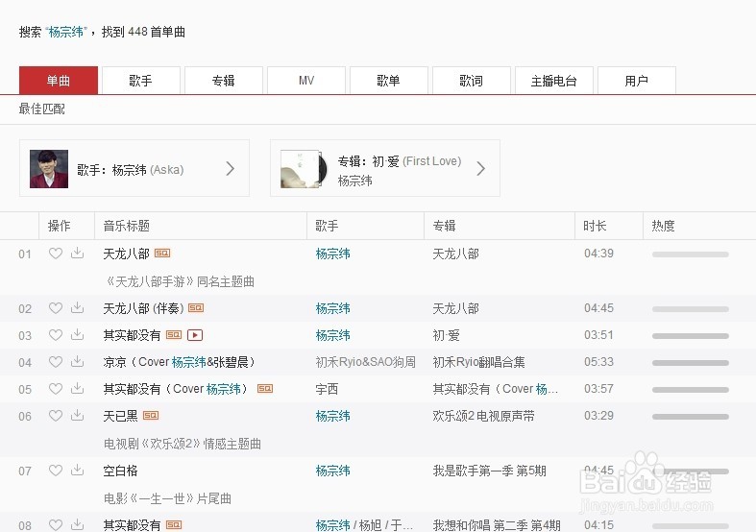Click album 初·爱 in row 03
Screen dimensions: 756x532
tap(446, 335)
